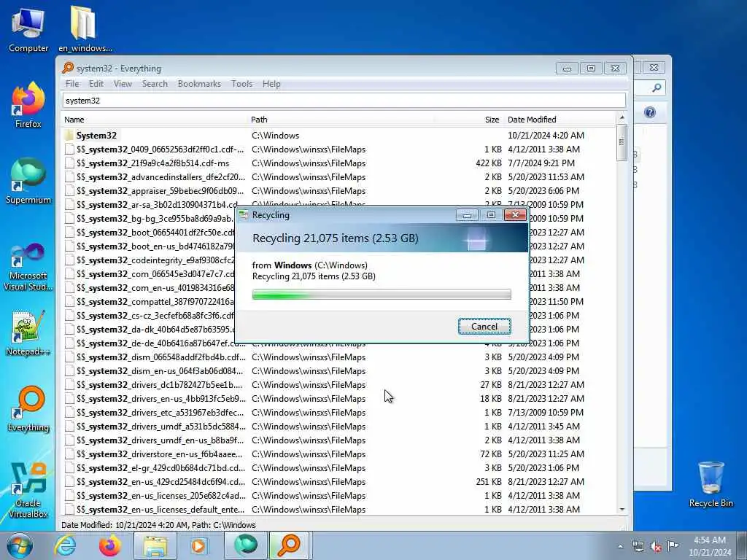Sort results by Date Modified column

click(x=560, y=120)
